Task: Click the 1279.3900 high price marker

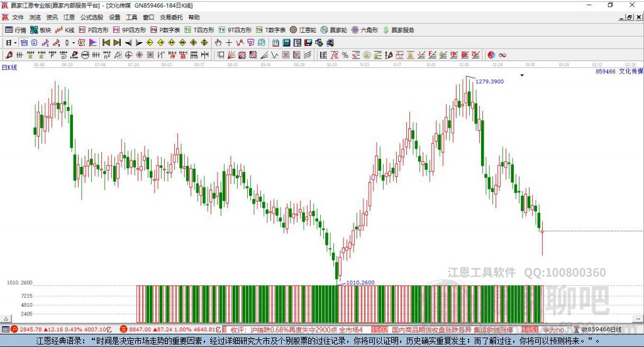Action: [489, 81]
